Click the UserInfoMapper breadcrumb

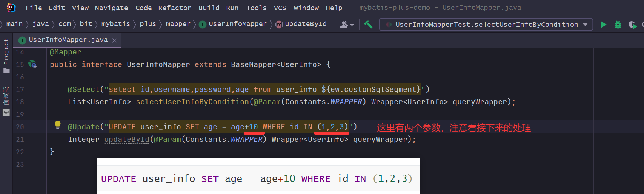click(x=233, y=24)
